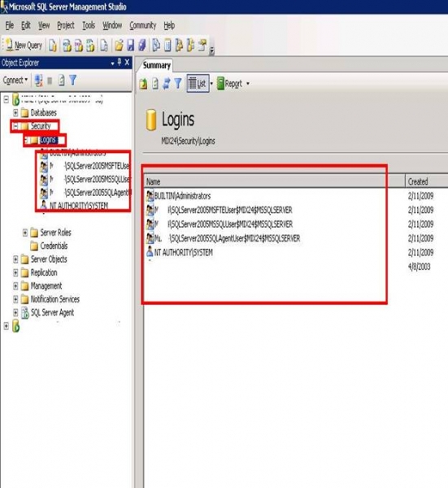Open the Window menu
Viewport: 448px width, 488px height.
coord(112,25)
